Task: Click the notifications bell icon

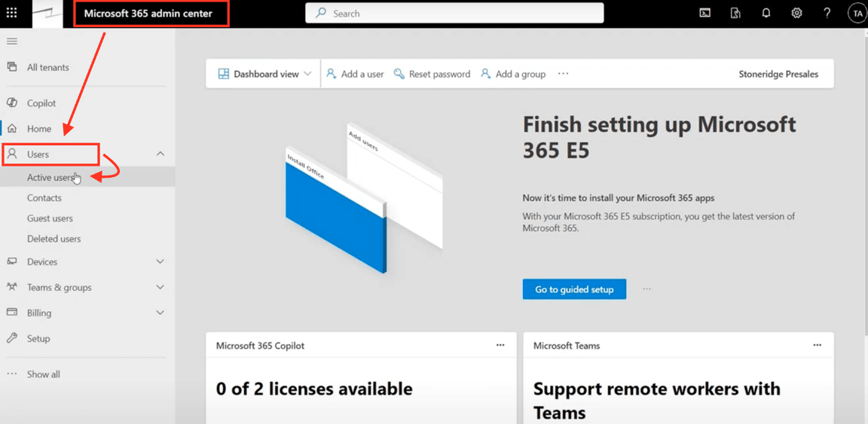Action: 766,14
